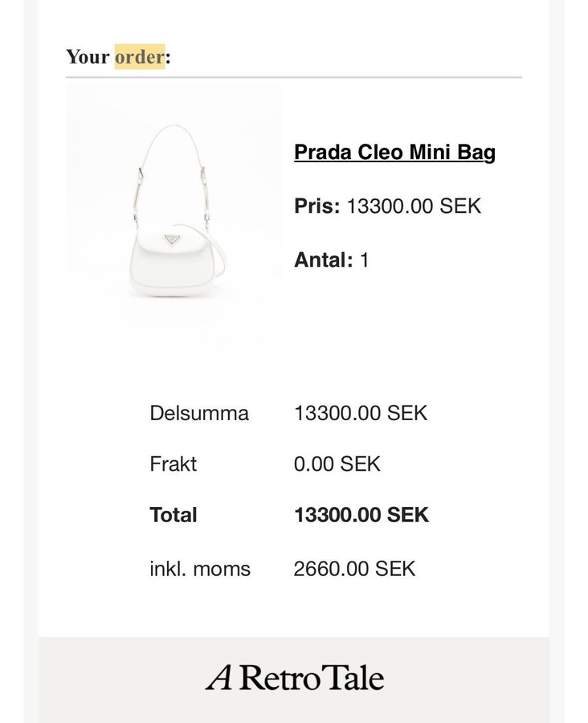Click the divider line under "Your order"
The width and height of the screenshot is (588, 723).
click(294, 77)
